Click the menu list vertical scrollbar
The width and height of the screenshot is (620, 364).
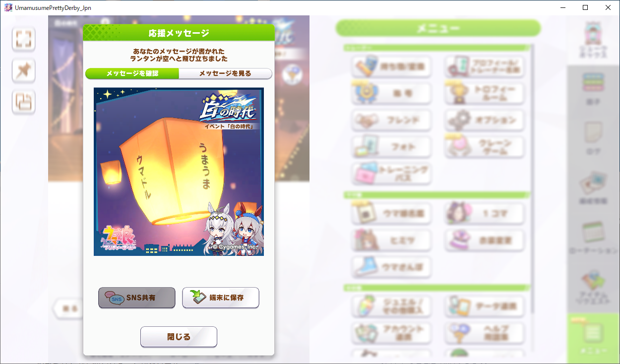point(533,179)
